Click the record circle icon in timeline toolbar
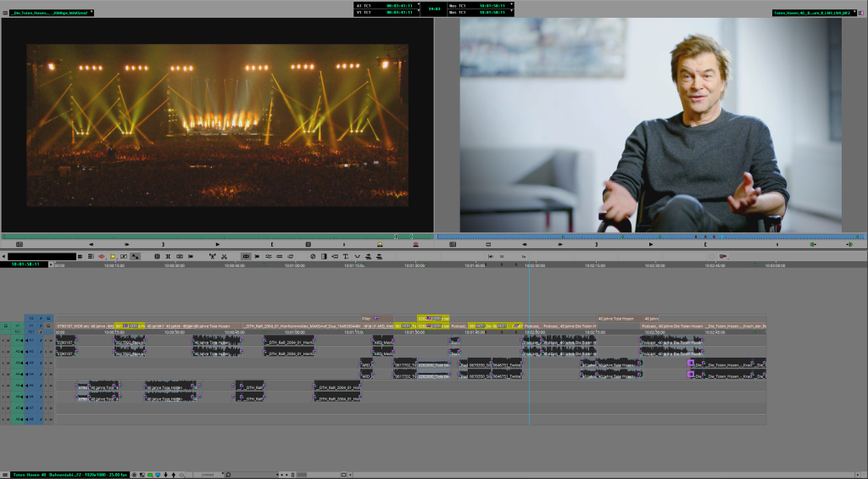The image size is (868, 479). (711, 256)
